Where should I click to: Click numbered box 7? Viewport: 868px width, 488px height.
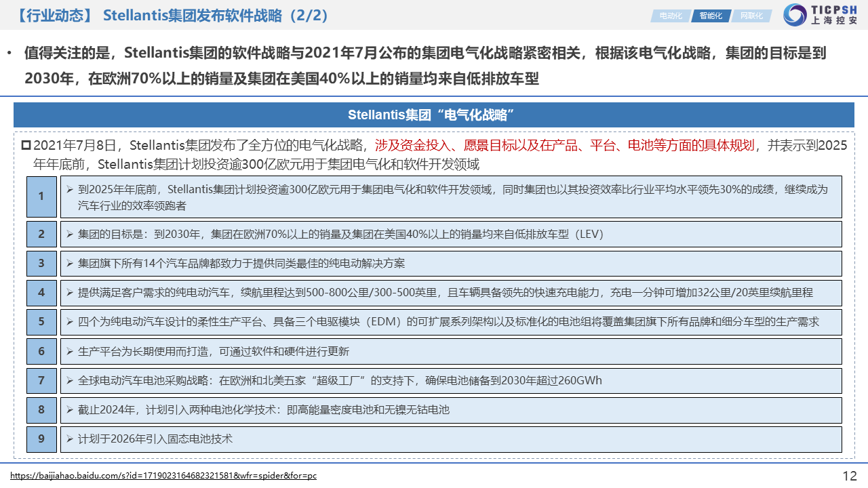(41, 381)
